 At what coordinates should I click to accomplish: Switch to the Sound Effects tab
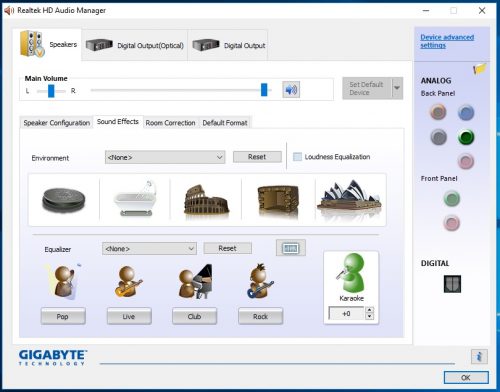pos(118,122)
